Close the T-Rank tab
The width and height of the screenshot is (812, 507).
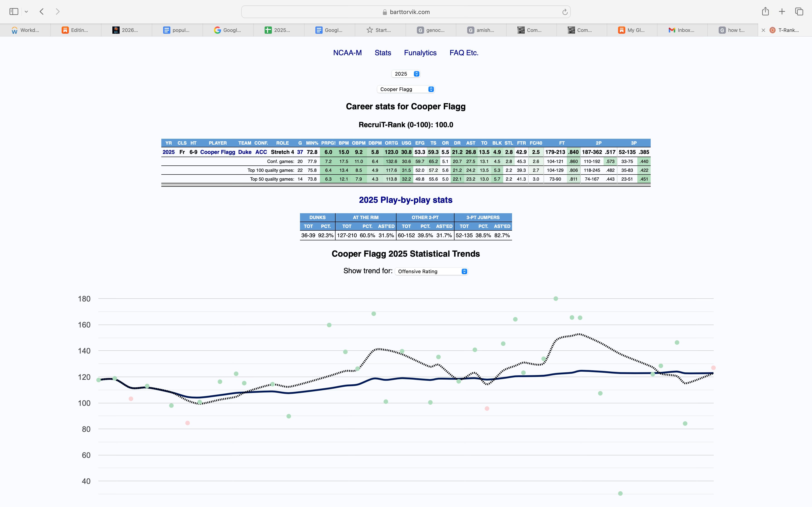tap(763, 30)
